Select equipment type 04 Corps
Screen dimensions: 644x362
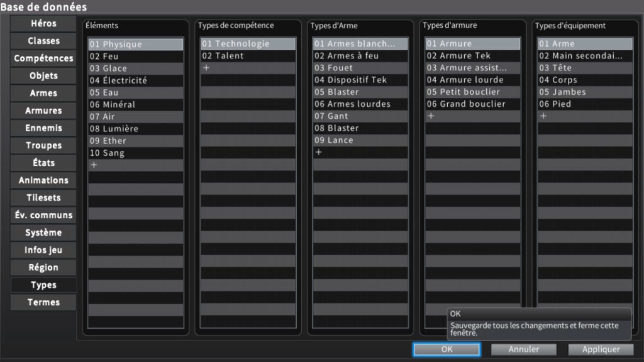pyautogui.click(x=586, y=80)
